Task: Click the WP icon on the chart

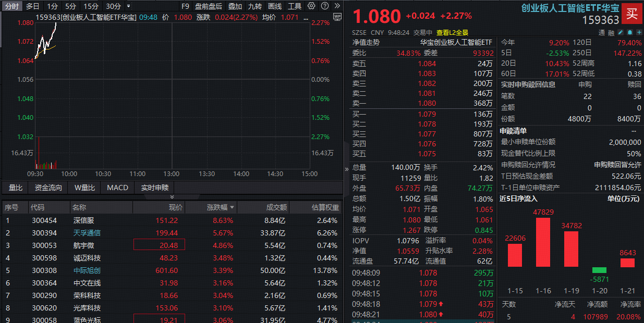Action: [x=337, y=16]
